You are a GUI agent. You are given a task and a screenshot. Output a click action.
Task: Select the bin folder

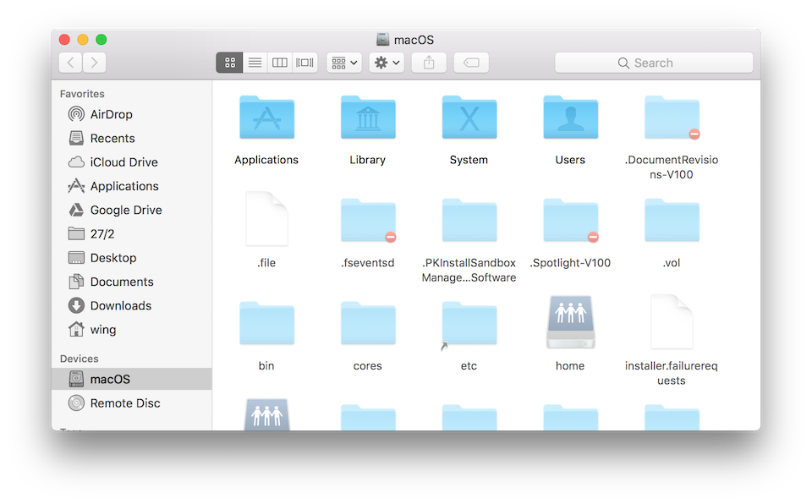click(266, 323)
